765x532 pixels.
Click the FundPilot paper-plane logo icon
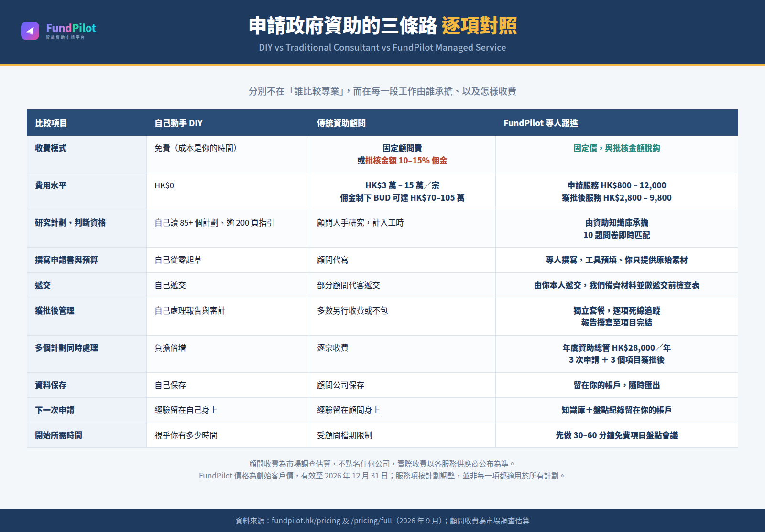[x=30, y=31]
